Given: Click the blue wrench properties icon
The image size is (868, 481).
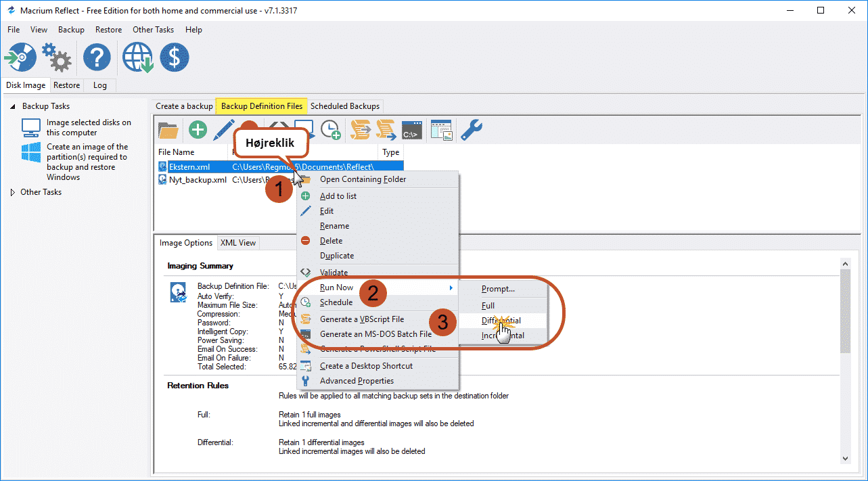Looking at the screenshot, I should pyautogui.click(x=472, y=130).
